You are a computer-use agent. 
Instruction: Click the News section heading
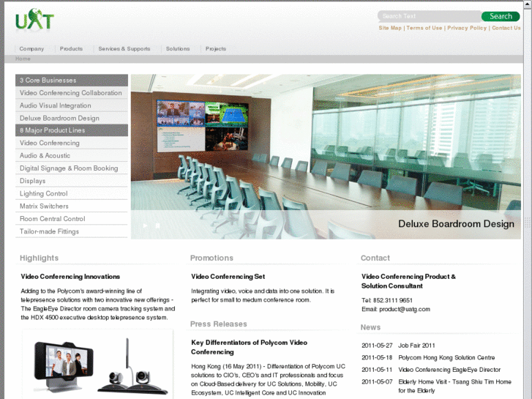370,327
